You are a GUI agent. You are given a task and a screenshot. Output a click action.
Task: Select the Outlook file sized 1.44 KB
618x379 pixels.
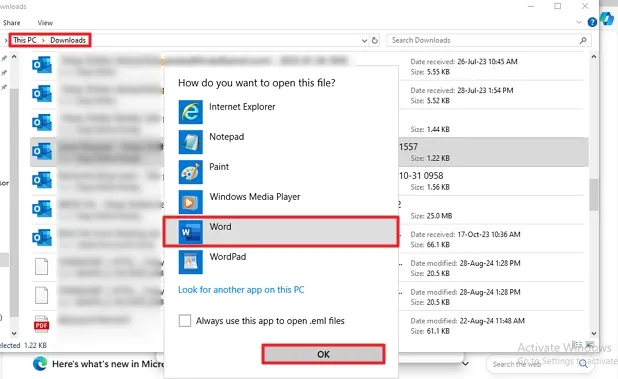[42, 123]
